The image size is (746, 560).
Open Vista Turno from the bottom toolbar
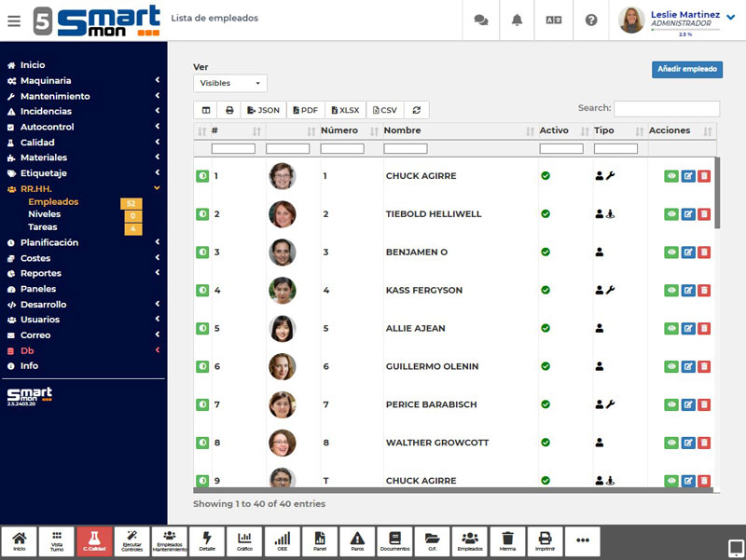tap(57, 540)
